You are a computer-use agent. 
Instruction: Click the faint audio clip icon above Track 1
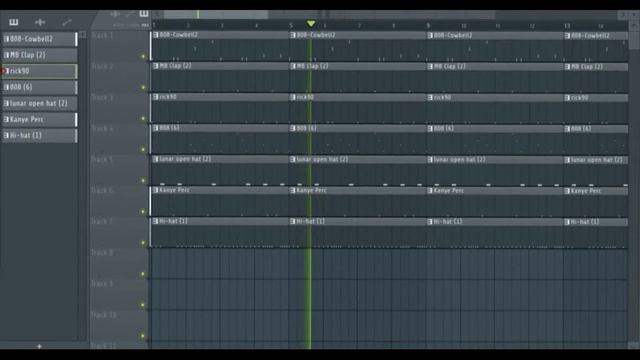116,14
